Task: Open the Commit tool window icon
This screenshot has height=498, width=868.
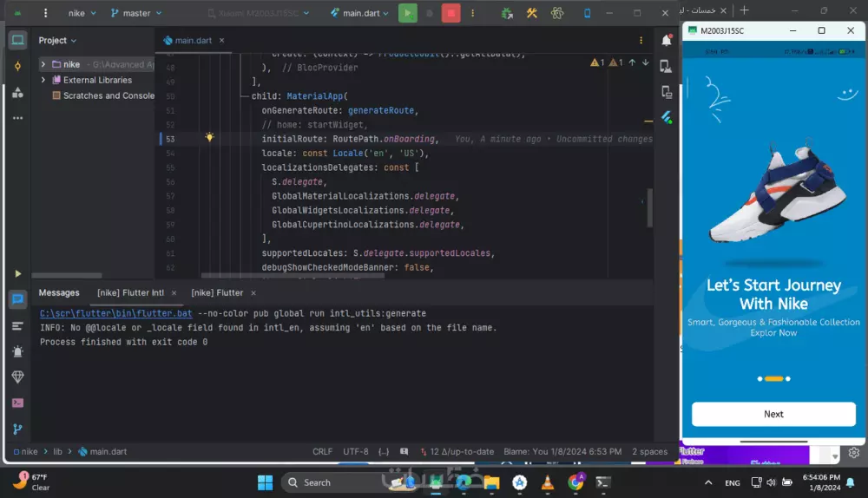Action: point(17,67)
